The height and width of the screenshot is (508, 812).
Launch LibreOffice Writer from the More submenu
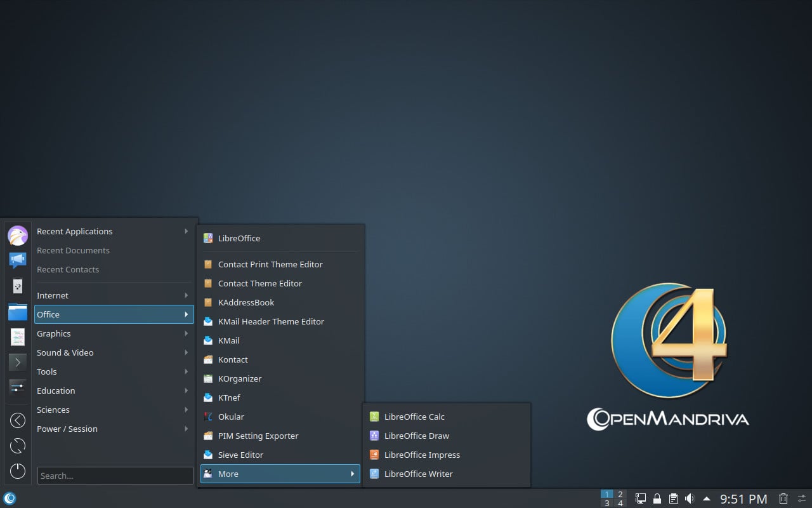(x=419, y=474)
